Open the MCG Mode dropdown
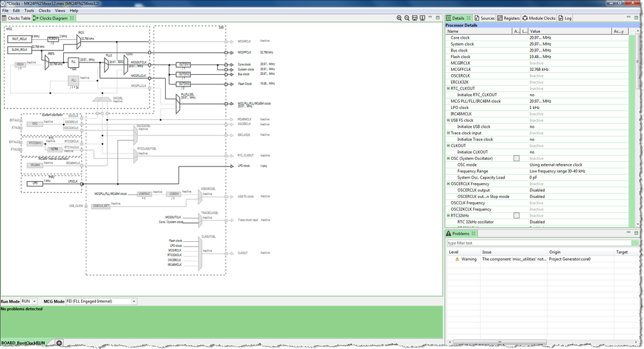Viewport: 644px width, 349px height. pos(101,301)
